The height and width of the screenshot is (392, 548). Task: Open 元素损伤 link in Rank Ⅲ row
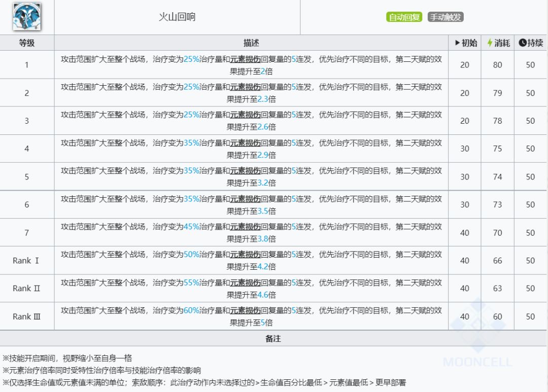(245, 310)
